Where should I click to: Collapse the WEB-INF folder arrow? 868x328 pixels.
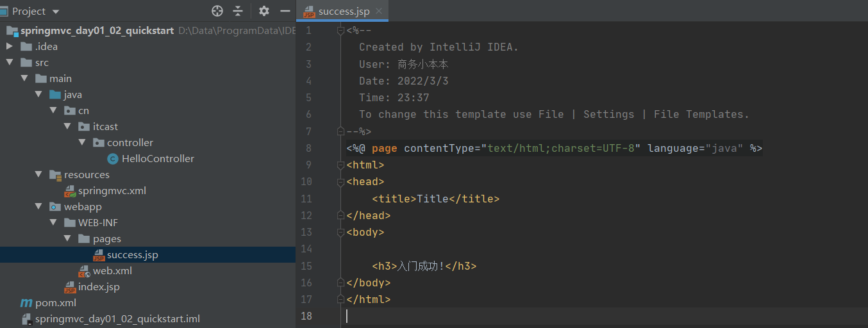53,222
